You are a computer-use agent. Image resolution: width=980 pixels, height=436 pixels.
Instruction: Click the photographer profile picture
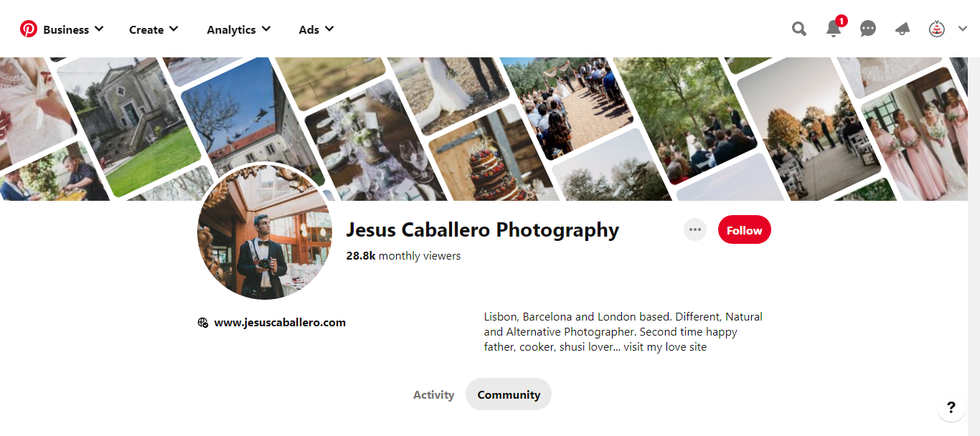click(x=265, y=232)
